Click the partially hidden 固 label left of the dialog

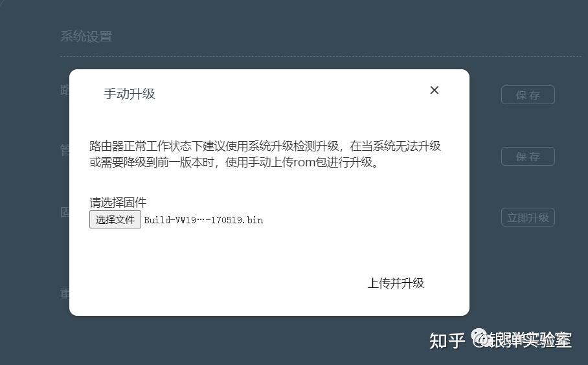click(65, 212)
